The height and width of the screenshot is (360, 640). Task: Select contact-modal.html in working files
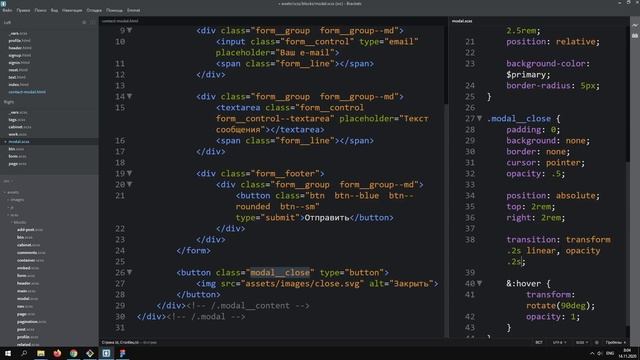pyautogui.click(x=27, y=92)
